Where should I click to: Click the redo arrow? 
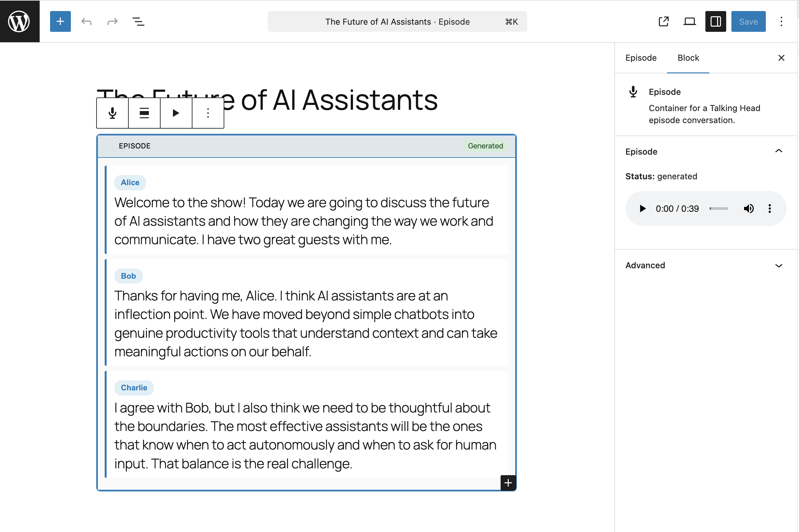click(x=112, y=22)
